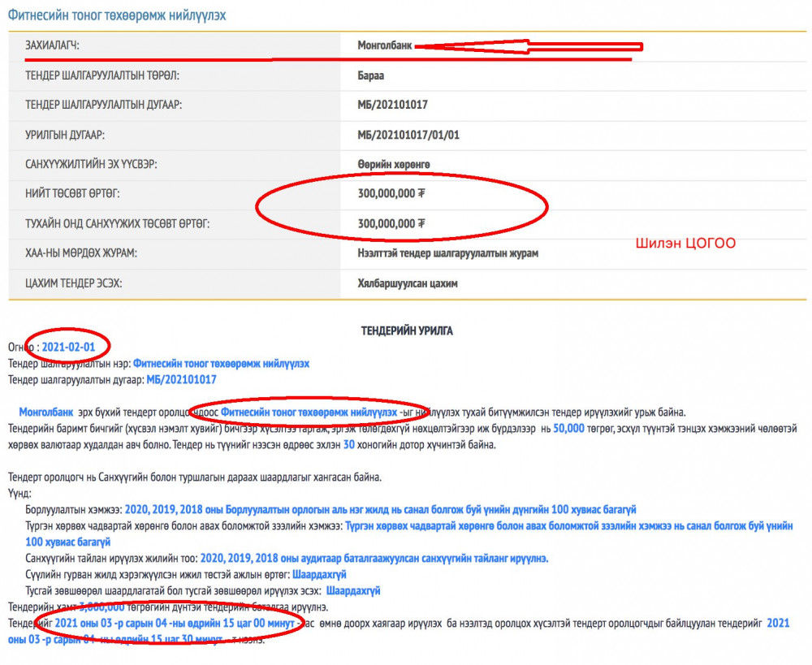
Task: Click the blue audited financial report requirement text
Action: point(374,558)
